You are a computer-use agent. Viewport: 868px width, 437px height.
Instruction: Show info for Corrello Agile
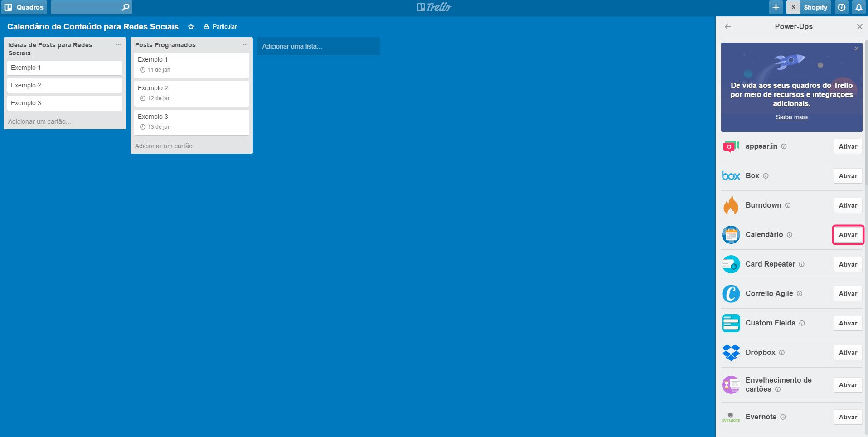pos(800,294)
